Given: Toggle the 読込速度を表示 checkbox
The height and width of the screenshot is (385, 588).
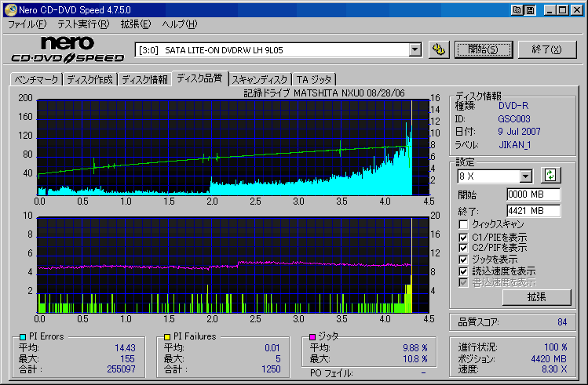Looking at the screenshot, I should [463, 271].
